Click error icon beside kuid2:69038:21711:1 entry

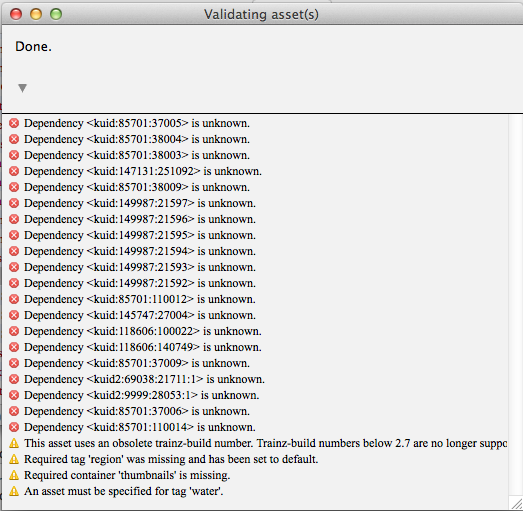(x=14, y=379)
